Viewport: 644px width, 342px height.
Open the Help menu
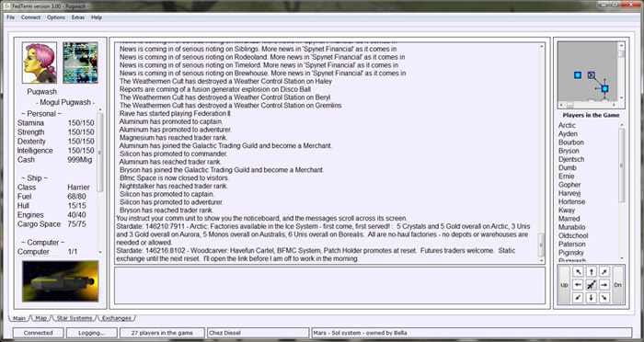click(x=97, y=17)
